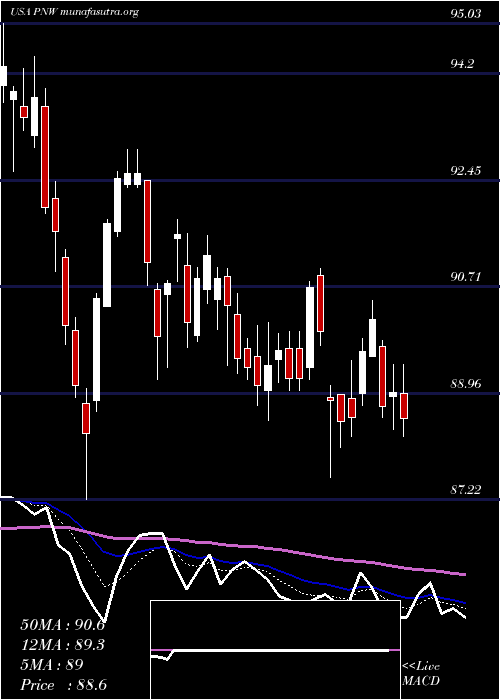Image resolution: width=500 pixels, height=700 pixels.
Task: Click the first white candlestick at chart's left edge
Action: click(x=4, y=76)
